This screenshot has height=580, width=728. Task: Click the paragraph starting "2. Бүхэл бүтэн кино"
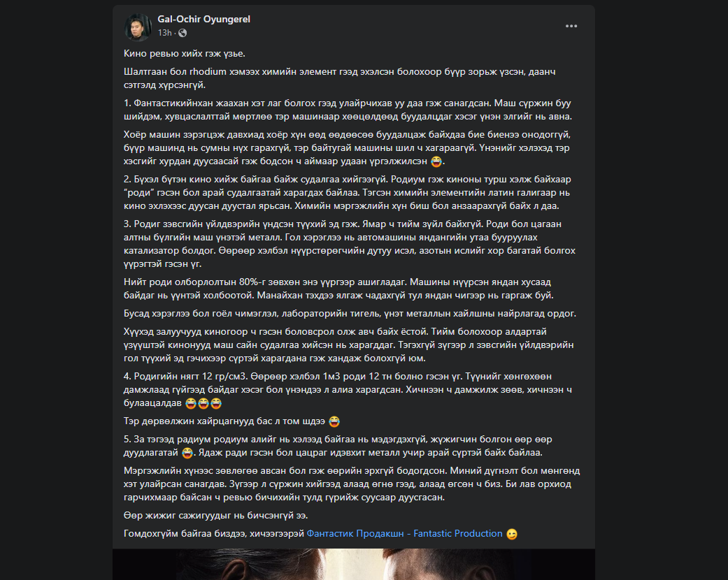click(348, 193)
